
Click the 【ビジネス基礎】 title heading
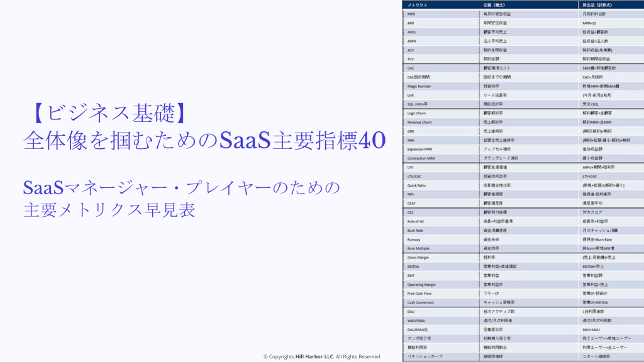(109, 113)
